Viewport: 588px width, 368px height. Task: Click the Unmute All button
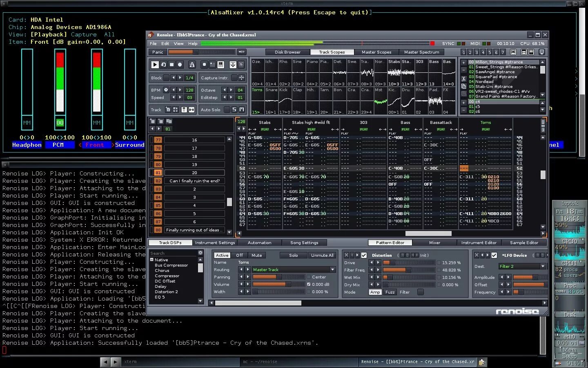click(x=322, y=255)
